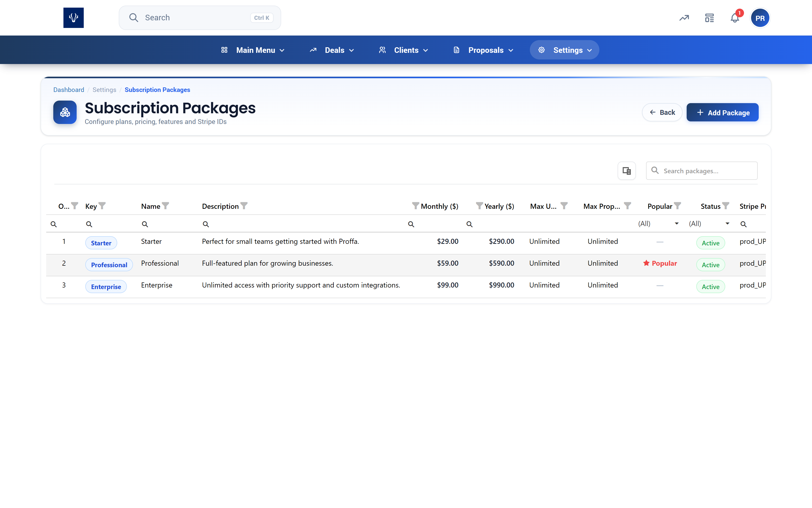Click the column chooser icon
812x508 pixels.
point(627,171)
